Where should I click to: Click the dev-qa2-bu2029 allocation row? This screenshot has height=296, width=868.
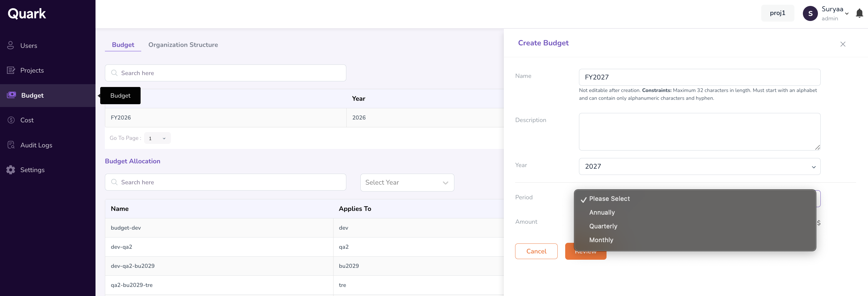coord(304,266)
